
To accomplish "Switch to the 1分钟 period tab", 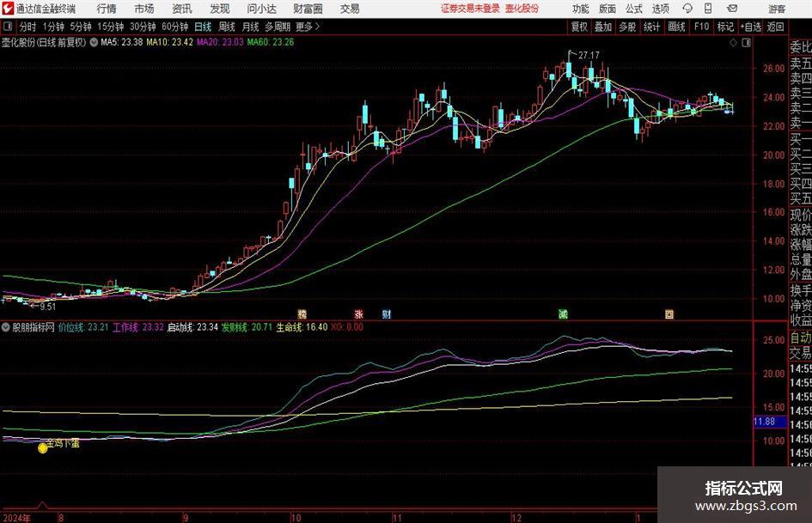I will tap(53, 27).
